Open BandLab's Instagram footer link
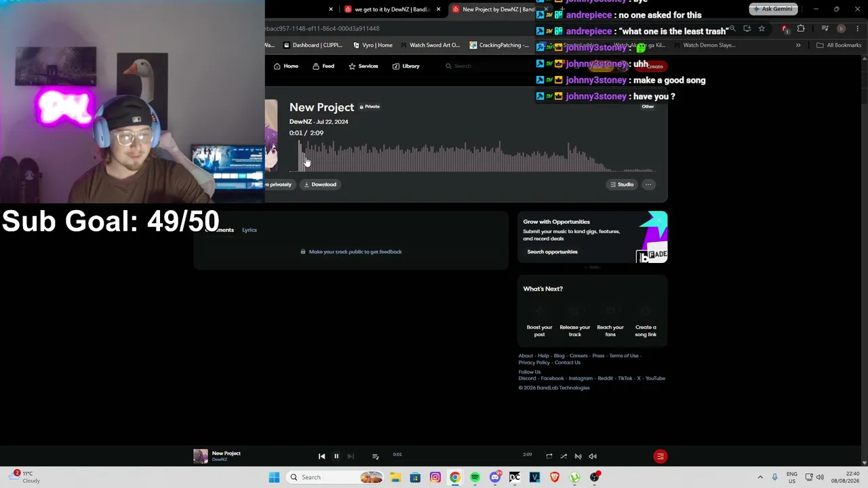This screenshot has width=868, height=488. coord(580,378)
